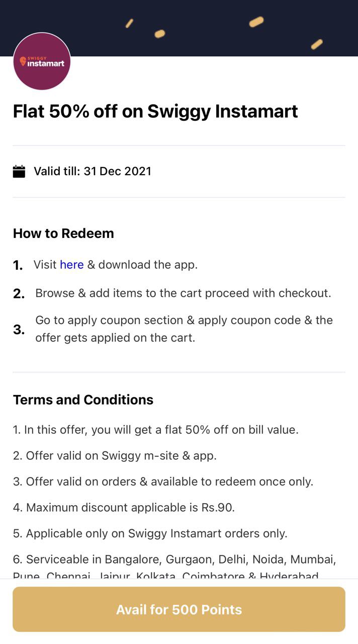Screen dimensions: 358x644
Task: Select the 'How to Redeem' heading
Action: (63, 233)
